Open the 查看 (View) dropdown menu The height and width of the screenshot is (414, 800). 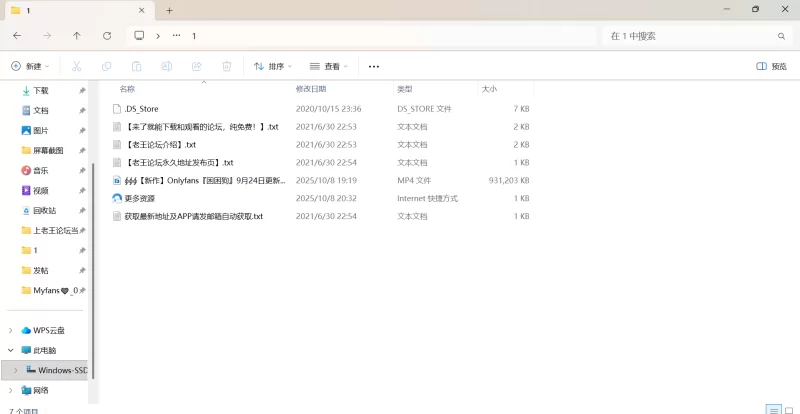pos(329,66)
